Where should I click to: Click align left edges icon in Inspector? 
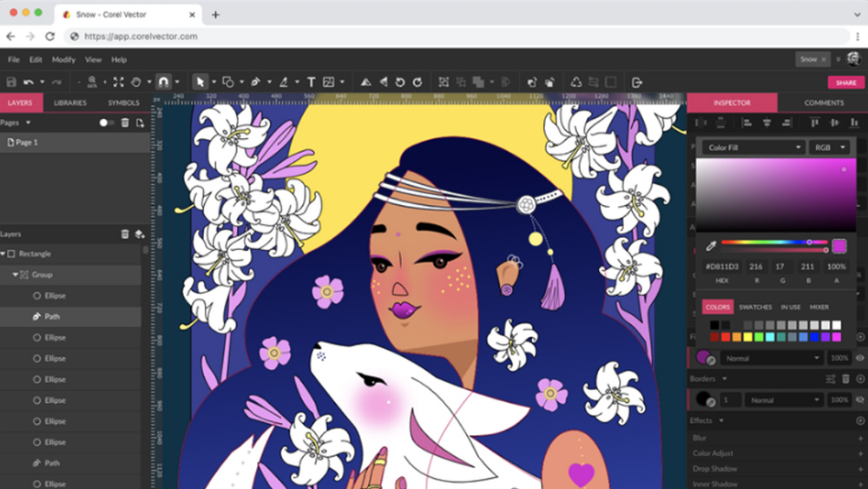tap(746, 122)
